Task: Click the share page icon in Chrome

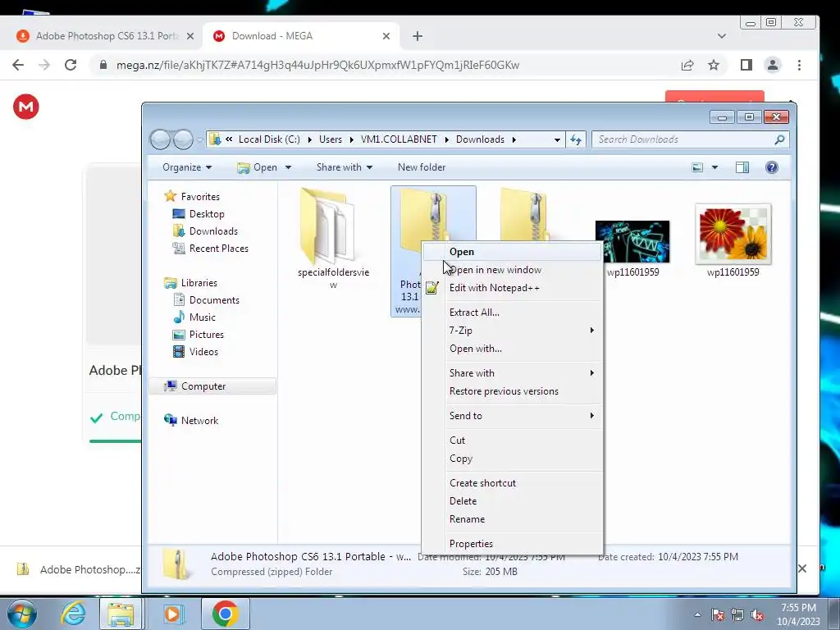Action: (687, 65)
